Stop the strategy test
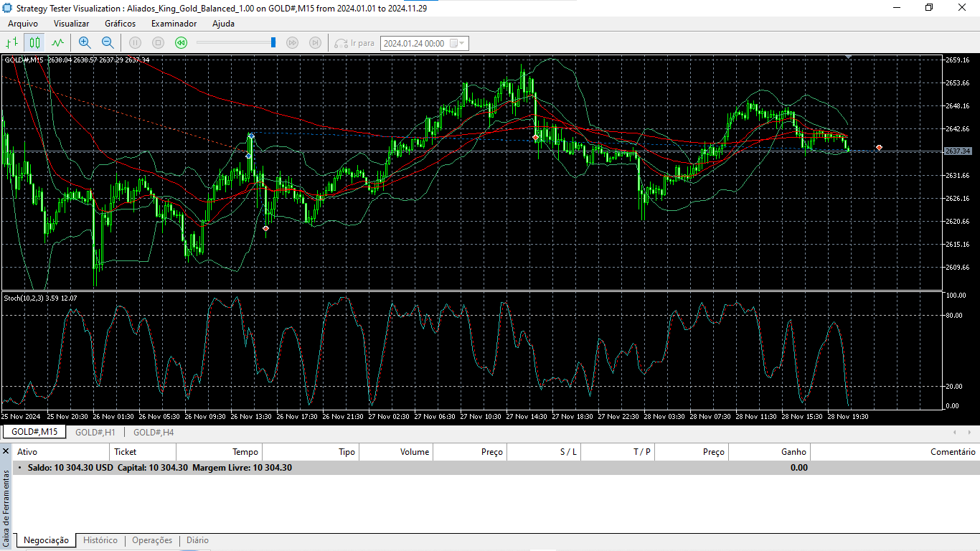This screenshot has height=551, width=980. (x=159, y=43)
